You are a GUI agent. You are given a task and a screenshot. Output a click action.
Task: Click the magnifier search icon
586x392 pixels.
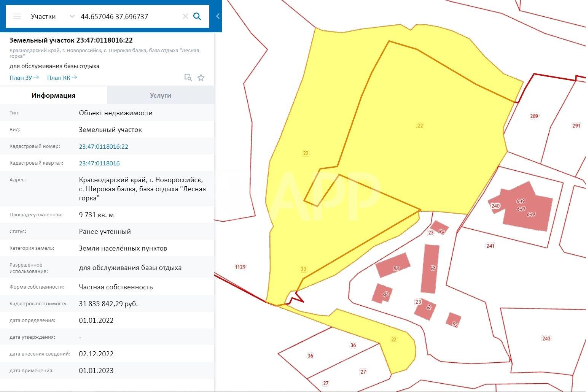[197, 16]
